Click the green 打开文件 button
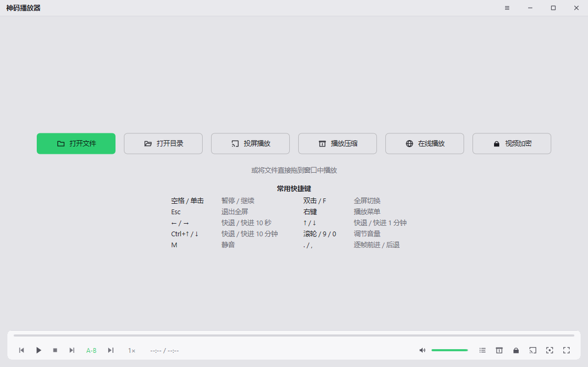This screenshot has width=588, height=367. (x=76, y=143)
